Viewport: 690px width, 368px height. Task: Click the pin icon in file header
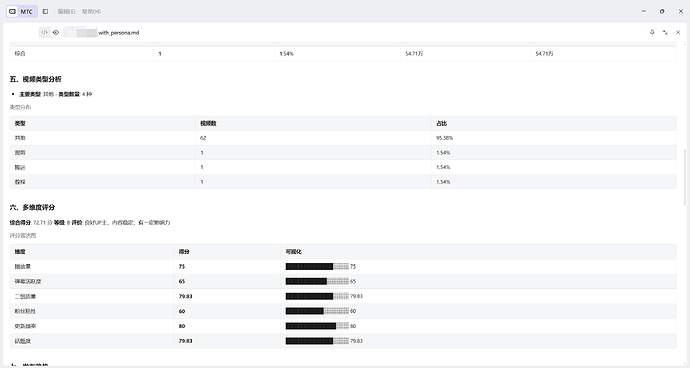coord(652,32)
